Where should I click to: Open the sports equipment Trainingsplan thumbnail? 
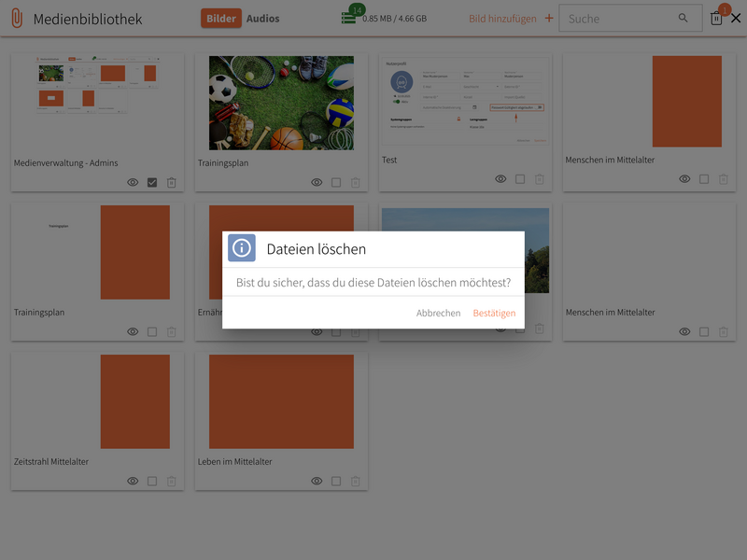[x=281, y=103]
